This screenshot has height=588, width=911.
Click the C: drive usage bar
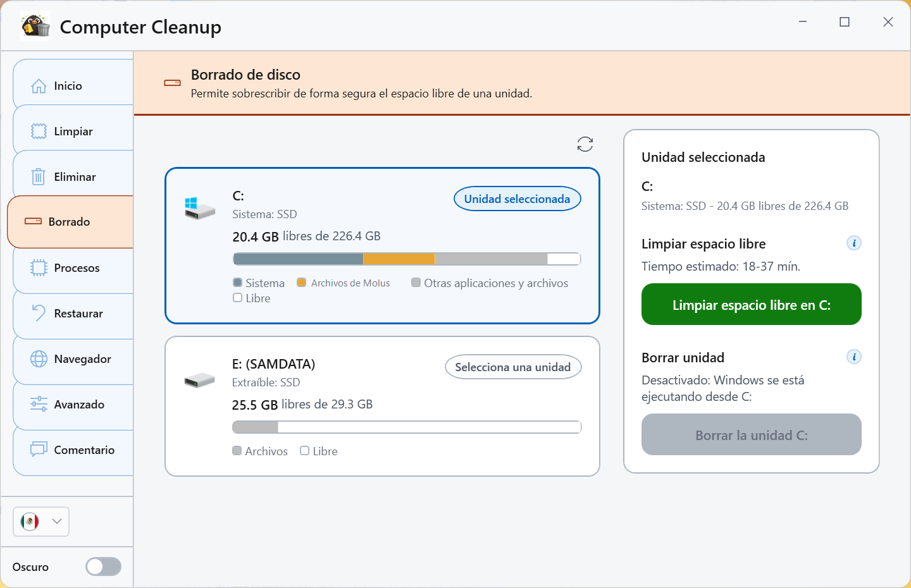(x=407, y=259)
